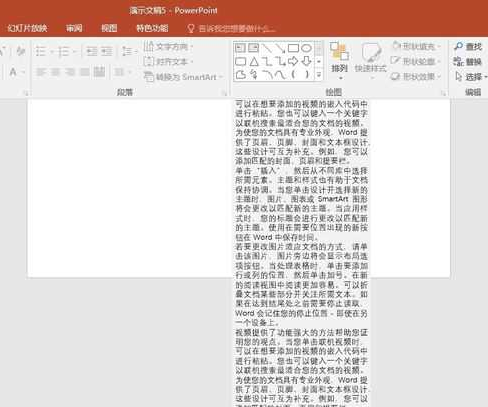Pick the down arrow shape
488x407 pixels.
point(306,61)
